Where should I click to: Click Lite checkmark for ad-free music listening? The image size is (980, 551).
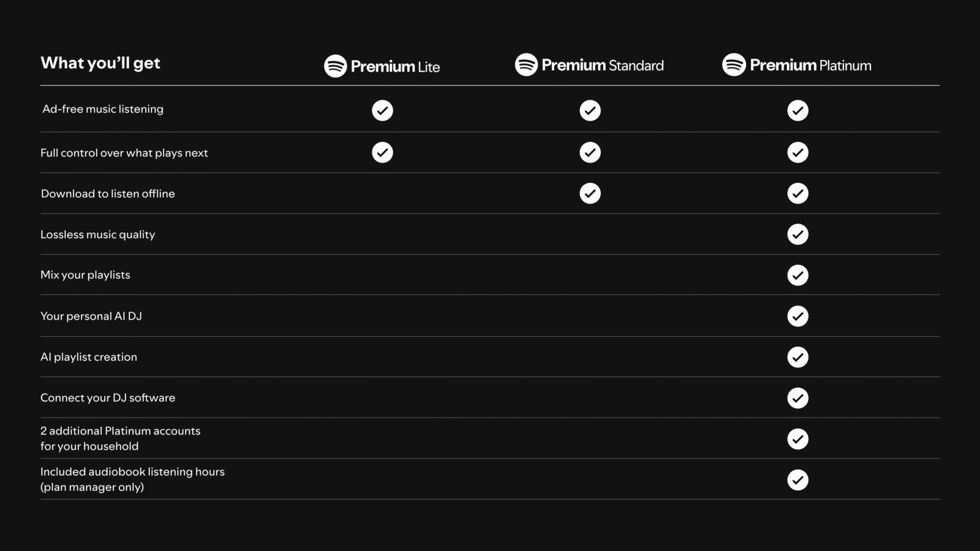click(382, 110)
